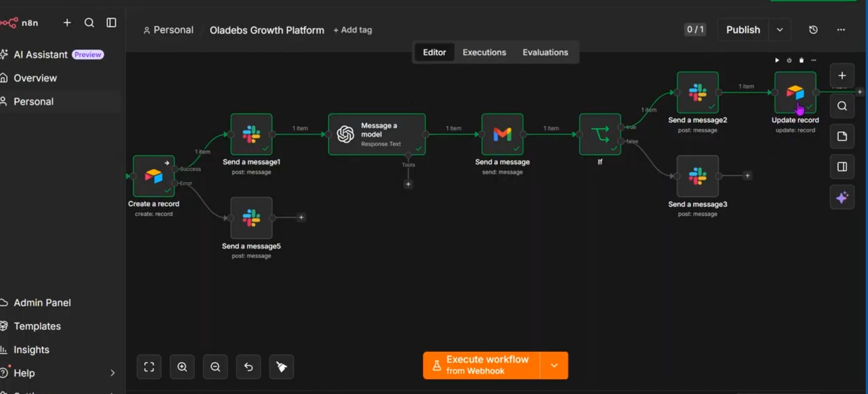Select the If node
Image resolution: width=868 pixels, height=394 pixels.
(x=600, y=134)
